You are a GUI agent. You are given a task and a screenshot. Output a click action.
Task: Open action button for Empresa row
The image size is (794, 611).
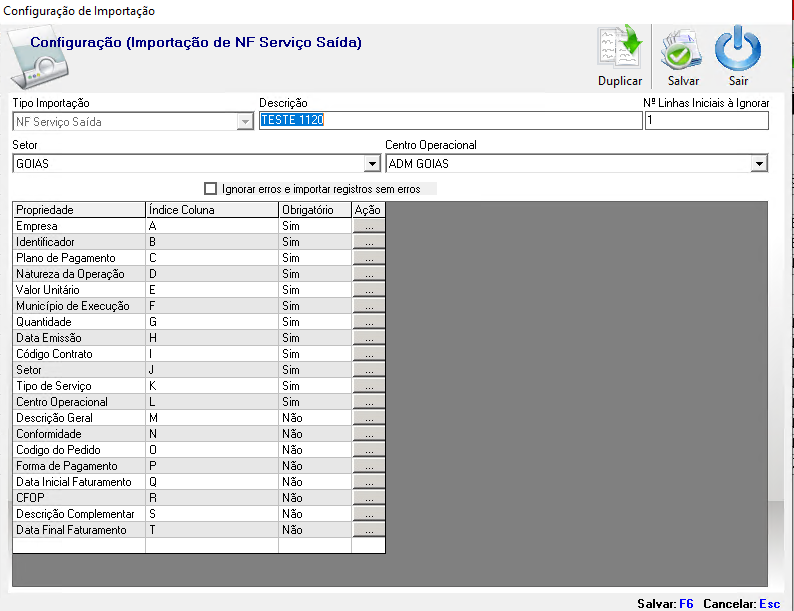(369, 226)
